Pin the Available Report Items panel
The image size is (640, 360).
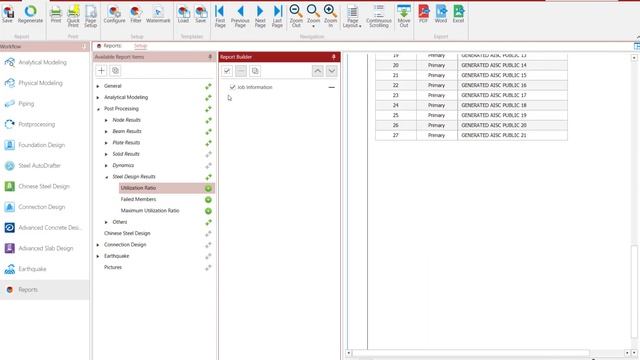pos(210,57)
